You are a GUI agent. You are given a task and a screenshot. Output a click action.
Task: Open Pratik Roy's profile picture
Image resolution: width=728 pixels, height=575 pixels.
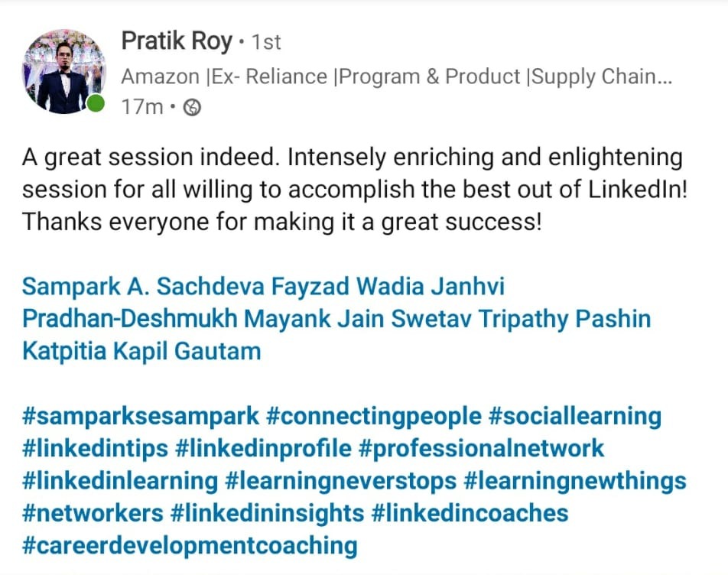(x=65, y=72)
